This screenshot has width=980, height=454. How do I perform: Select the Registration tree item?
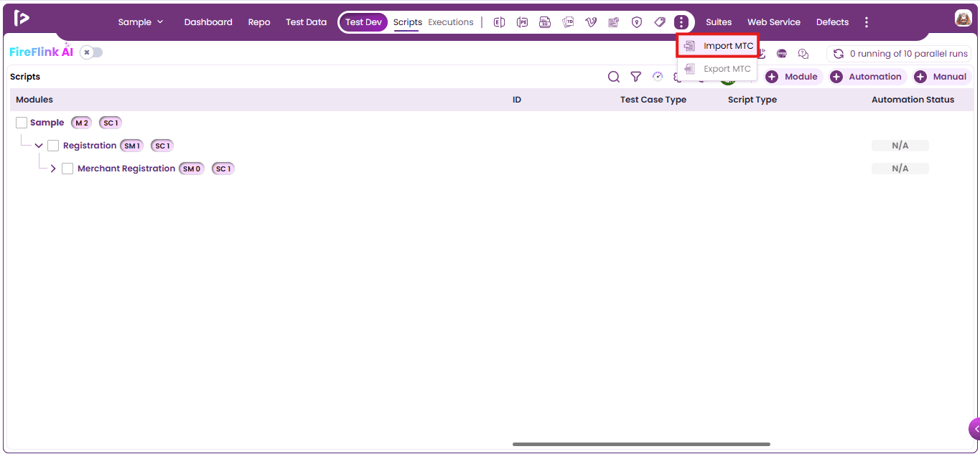pos(90,146)
